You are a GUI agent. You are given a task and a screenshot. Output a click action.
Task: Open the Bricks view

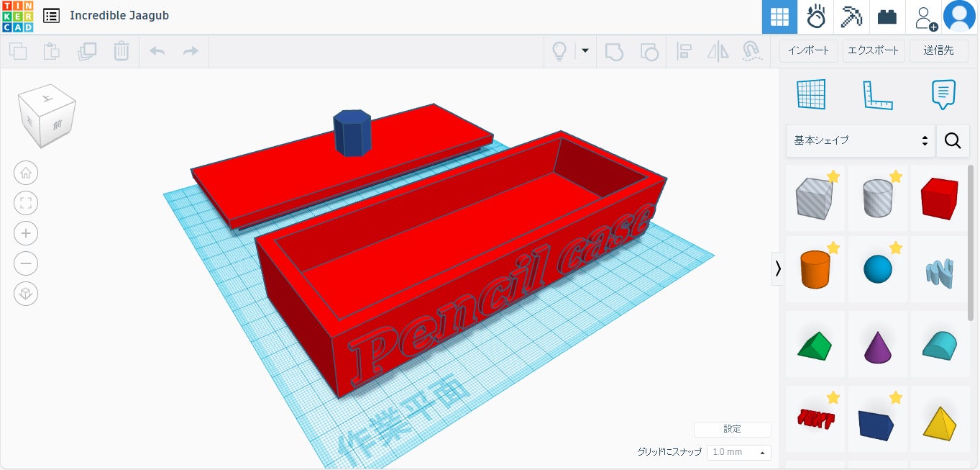click(x=887, y=17)
